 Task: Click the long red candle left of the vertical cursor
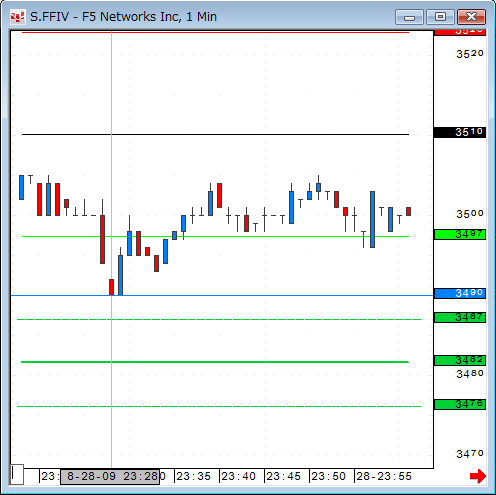point(102,239)
